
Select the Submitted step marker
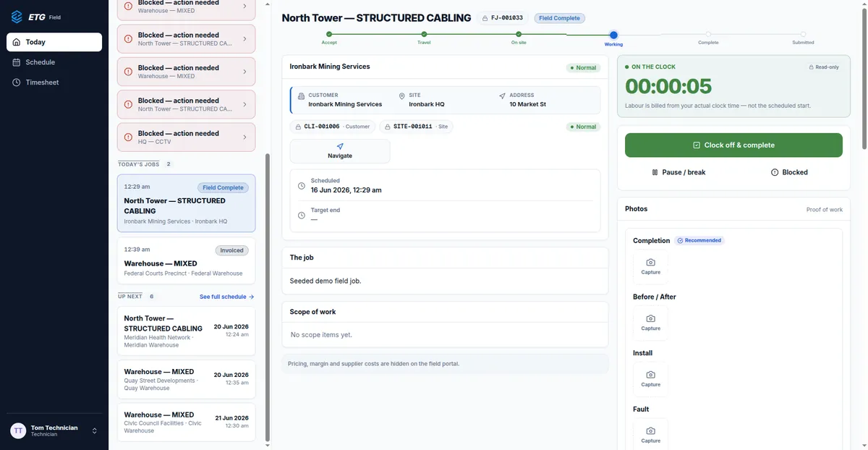point(803,34)
